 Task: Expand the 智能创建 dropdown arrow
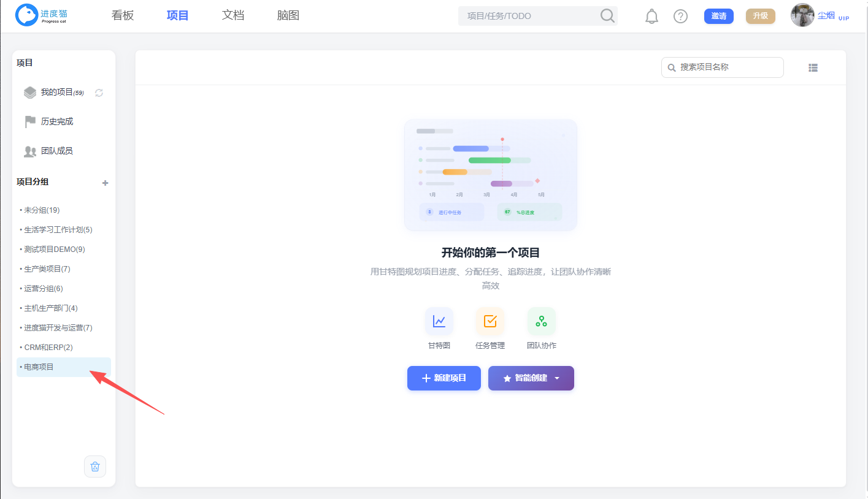557,378
